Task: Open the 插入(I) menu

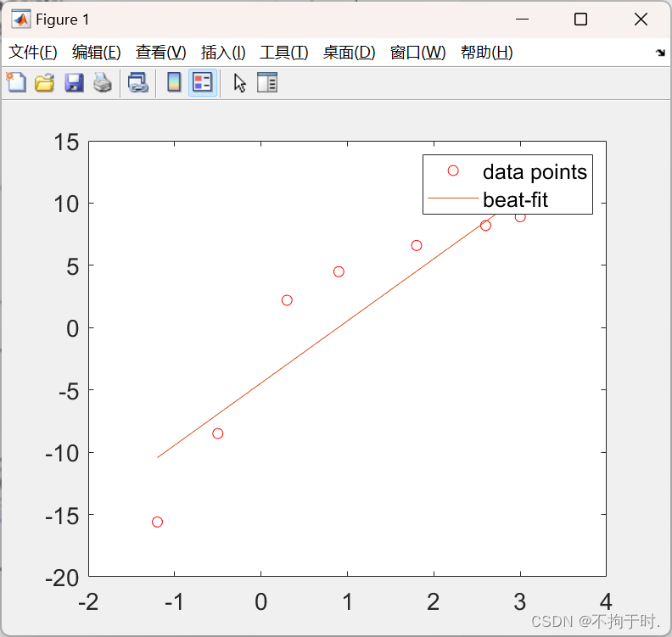Action: click(x=223, y=53)
